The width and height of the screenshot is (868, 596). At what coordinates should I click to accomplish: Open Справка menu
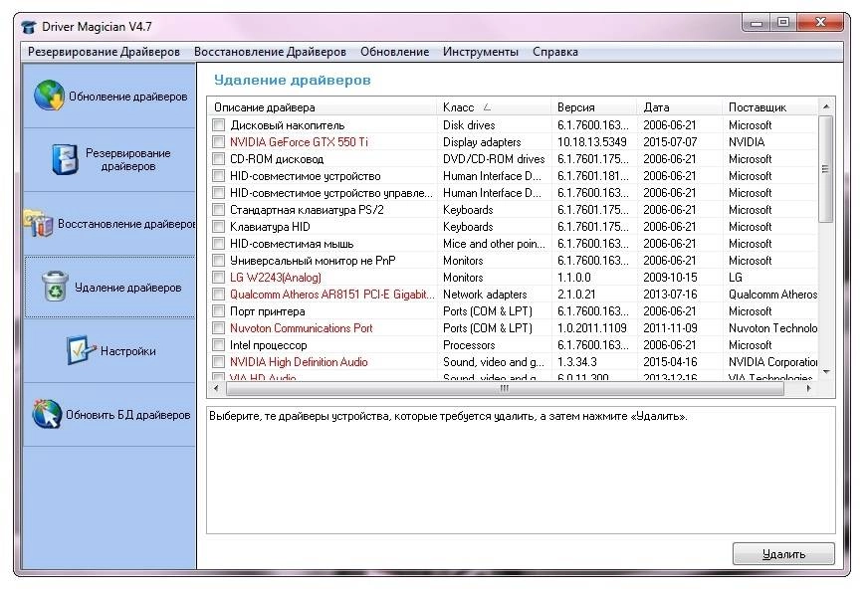[555, 52]
